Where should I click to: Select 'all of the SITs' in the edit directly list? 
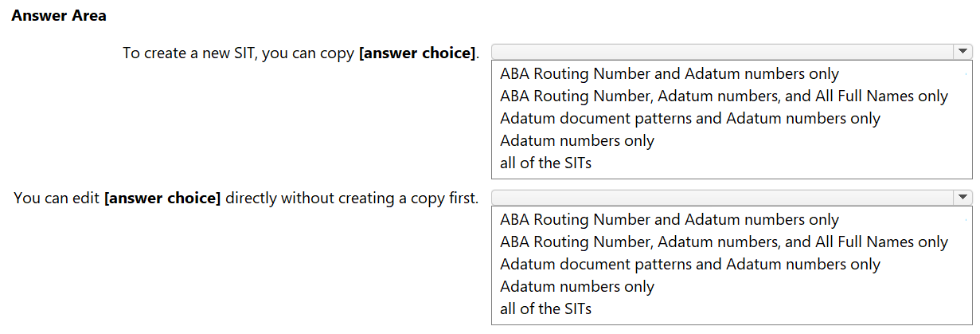coord(546,309)
